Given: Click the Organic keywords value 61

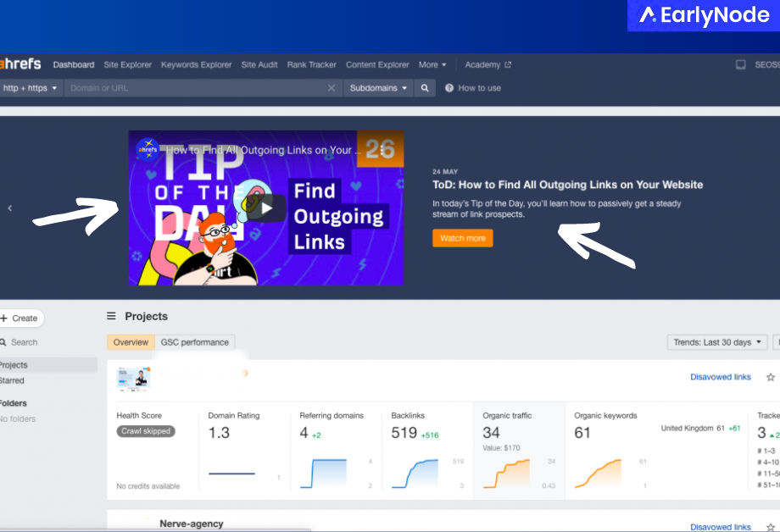Looking at the screenshot, I should (582, 433).
